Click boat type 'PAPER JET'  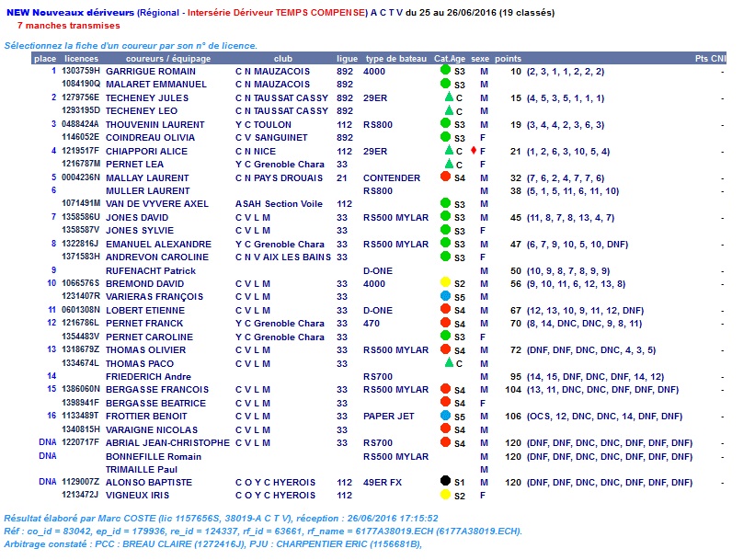(x=389, y=416)
